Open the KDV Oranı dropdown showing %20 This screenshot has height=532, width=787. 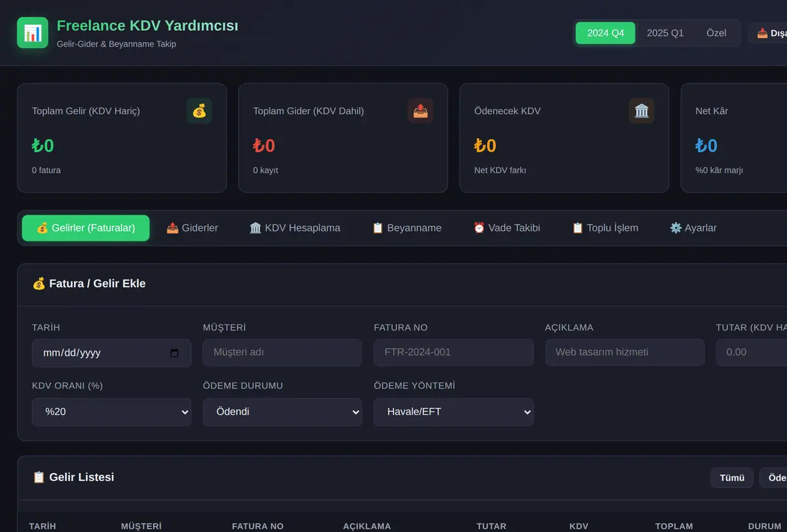click(x=111, y=412)
